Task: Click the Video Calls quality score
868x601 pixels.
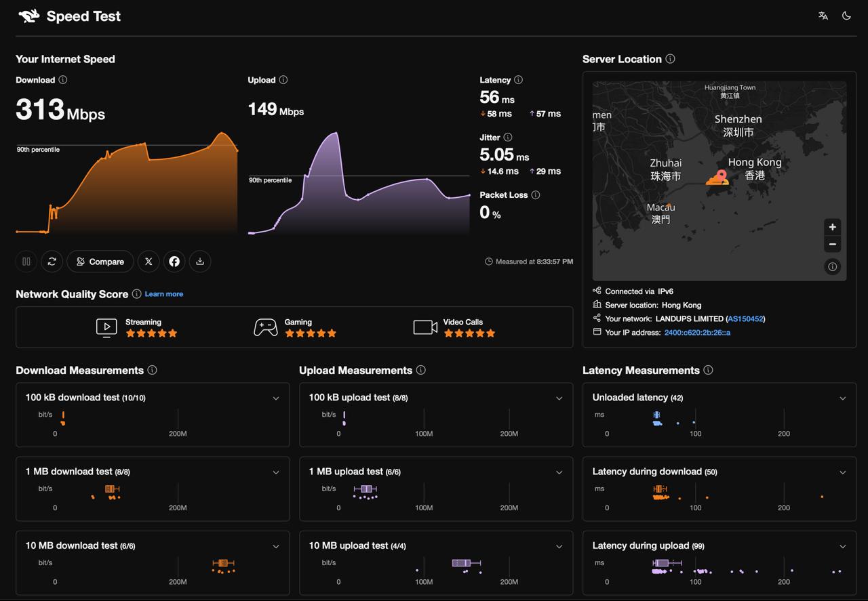Action: pyautogui.click(x=454, y=328)
